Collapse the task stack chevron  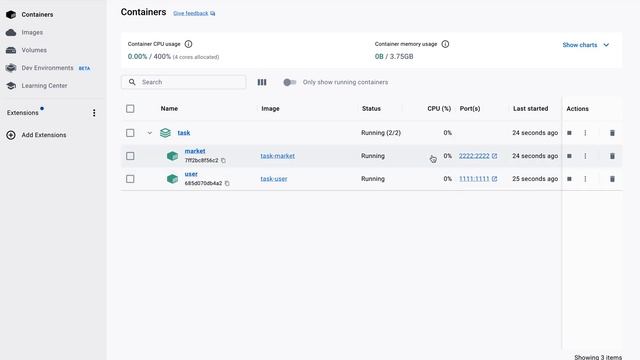click(x=150, y=133)
